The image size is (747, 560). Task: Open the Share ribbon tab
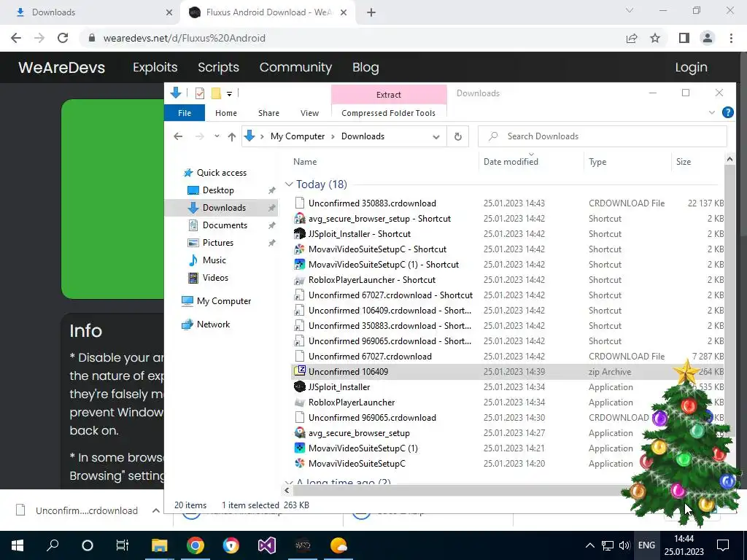point(268,113)
